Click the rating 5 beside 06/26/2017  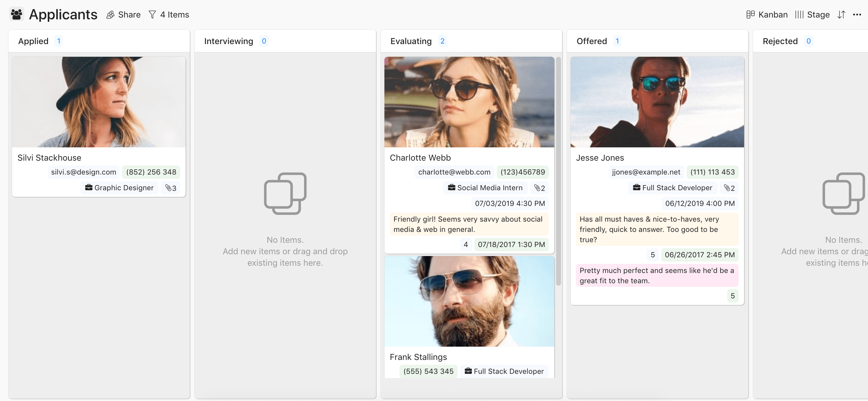(x=653, y=255)
